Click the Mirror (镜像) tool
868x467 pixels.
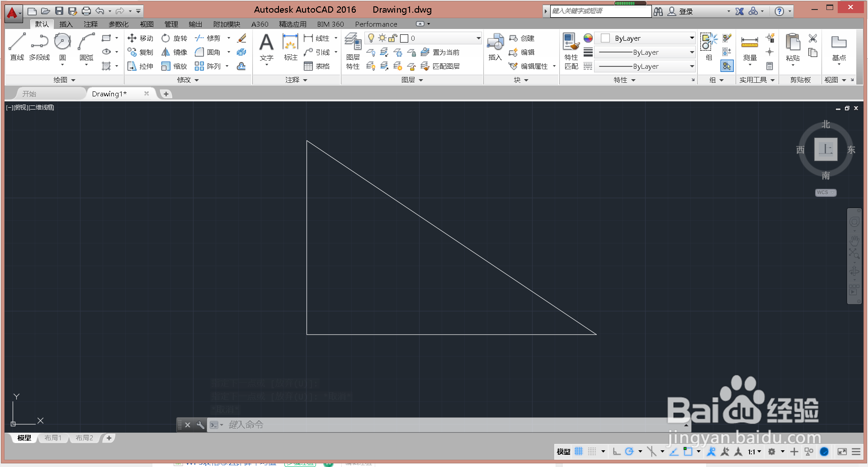175,52
